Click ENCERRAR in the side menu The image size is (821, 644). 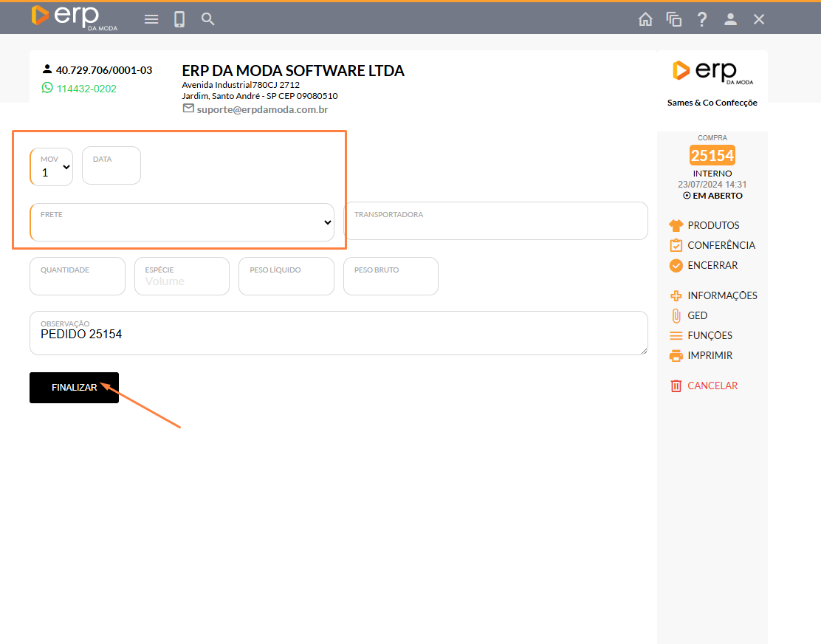(x=712, y=265)
